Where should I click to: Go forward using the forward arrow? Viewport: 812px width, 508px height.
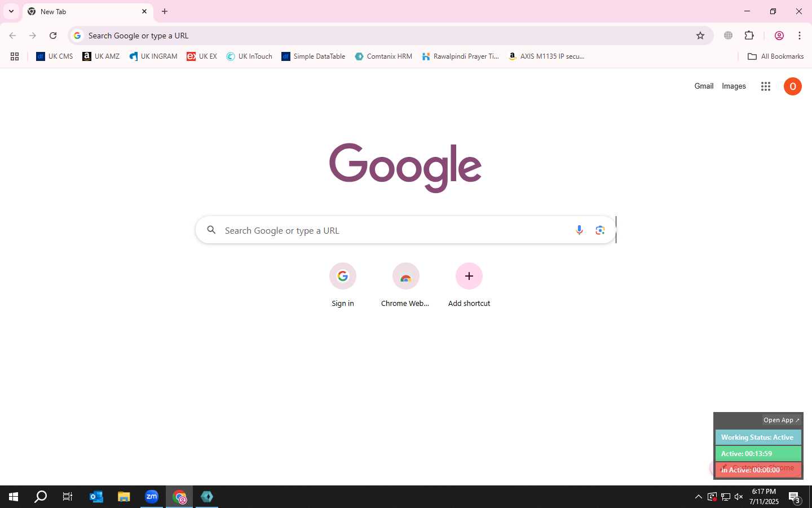(x=33, y=36)
